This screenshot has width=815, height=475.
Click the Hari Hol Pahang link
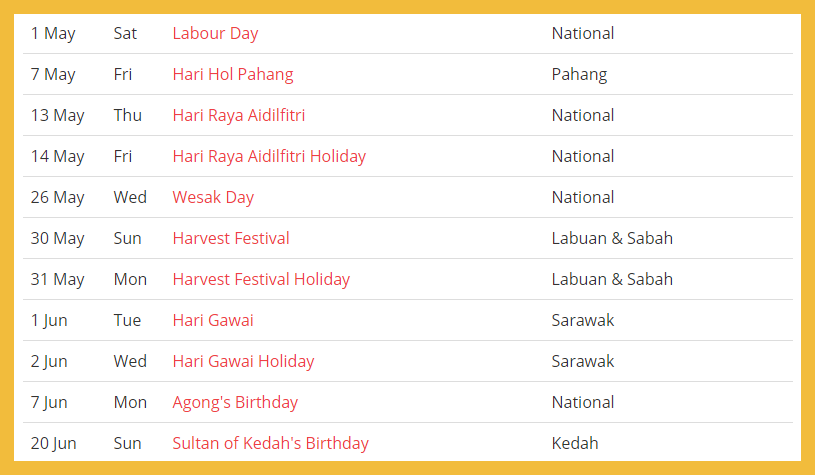point(232,74)
